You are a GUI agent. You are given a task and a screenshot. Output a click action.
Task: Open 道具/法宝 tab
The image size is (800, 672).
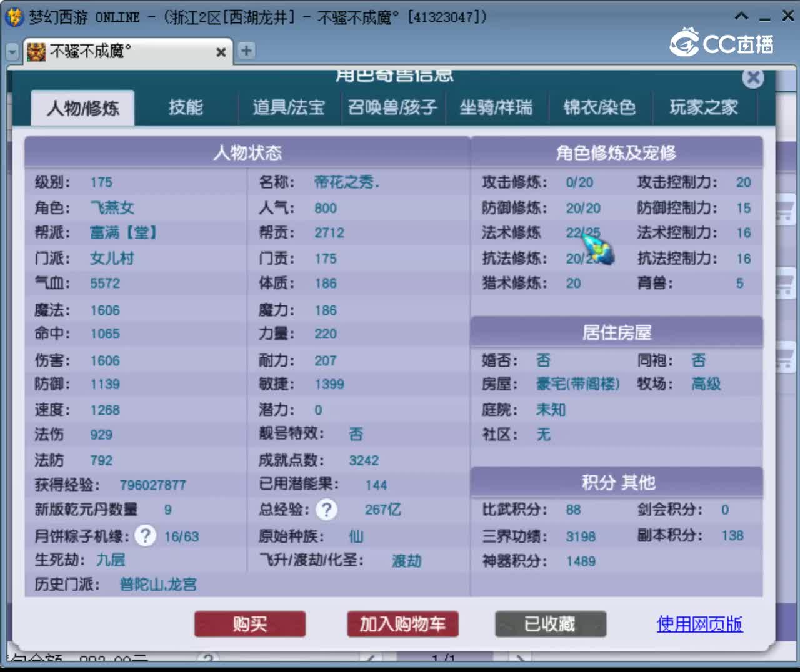[289, 107]
